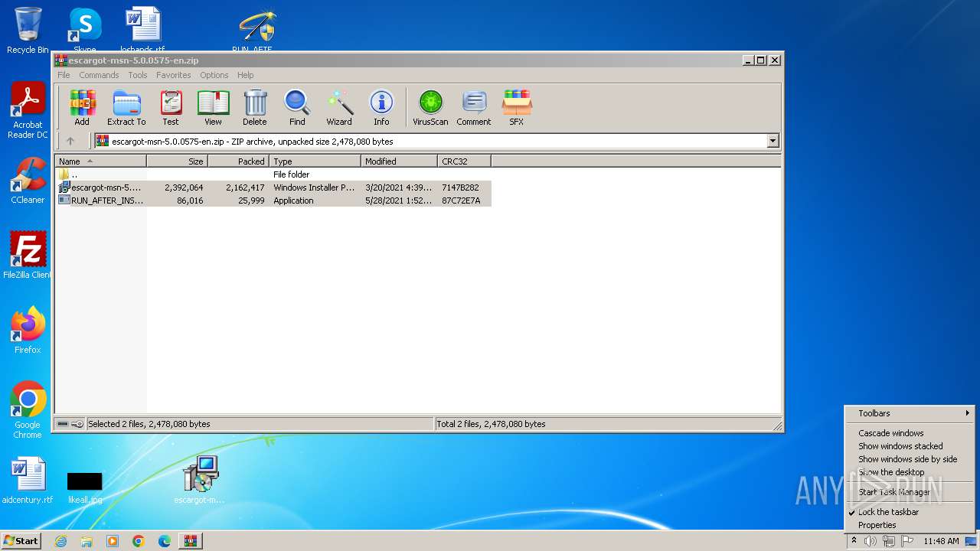This screenshot has height=551, width=980.
Task: Open the File menu
Action: (64, 75)
